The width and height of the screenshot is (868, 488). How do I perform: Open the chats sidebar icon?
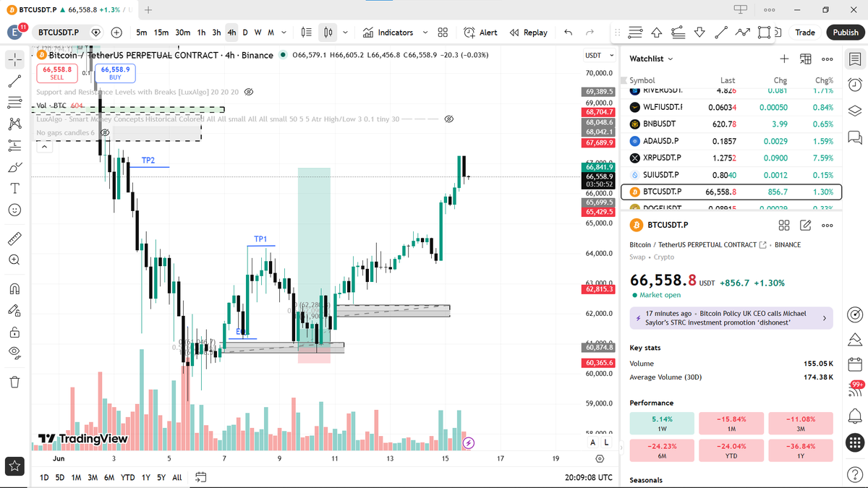pyautogui.click(x=854, y=137)
